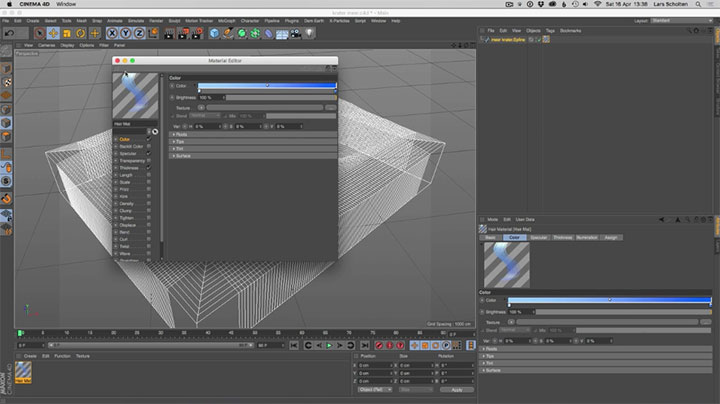Open Spotlight search in menu bar
Image resolution: width=720 pixels, height=404 pixels.
coord(698,4)
